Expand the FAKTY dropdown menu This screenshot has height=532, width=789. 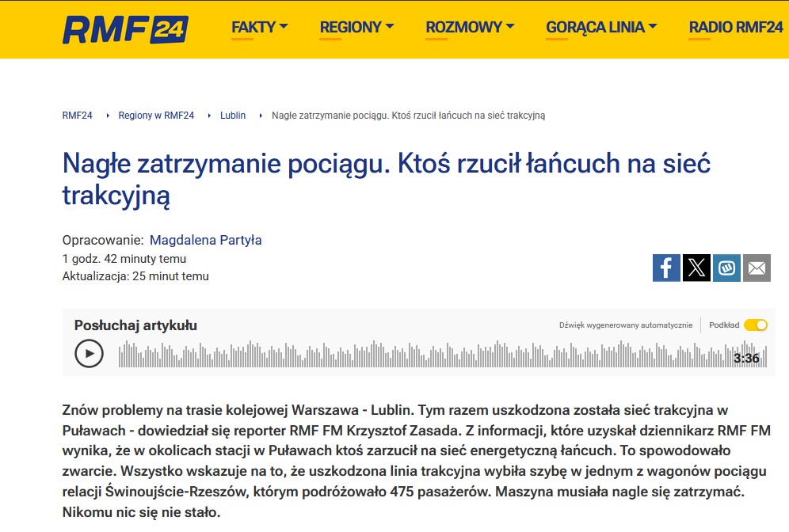[x=259, y=27]
